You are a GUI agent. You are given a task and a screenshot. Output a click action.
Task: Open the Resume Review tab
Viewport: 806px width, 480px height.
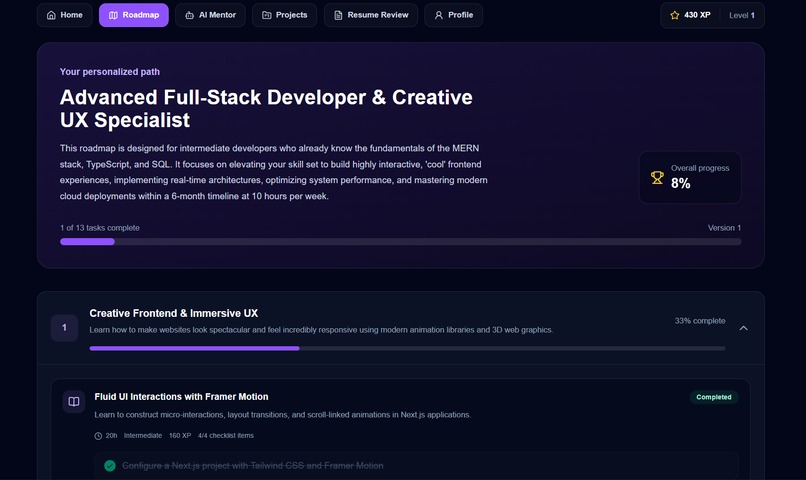(371, 15)
